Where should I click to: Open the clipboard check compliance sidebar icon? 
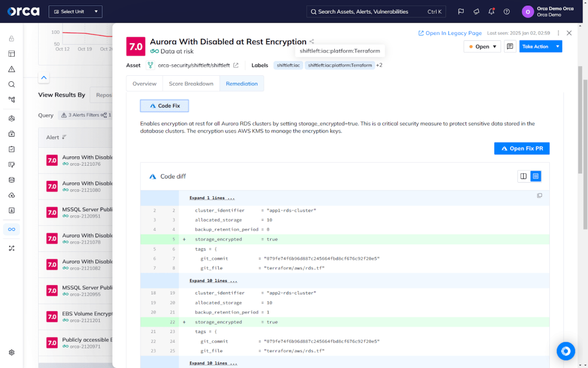tap(11, 149)
